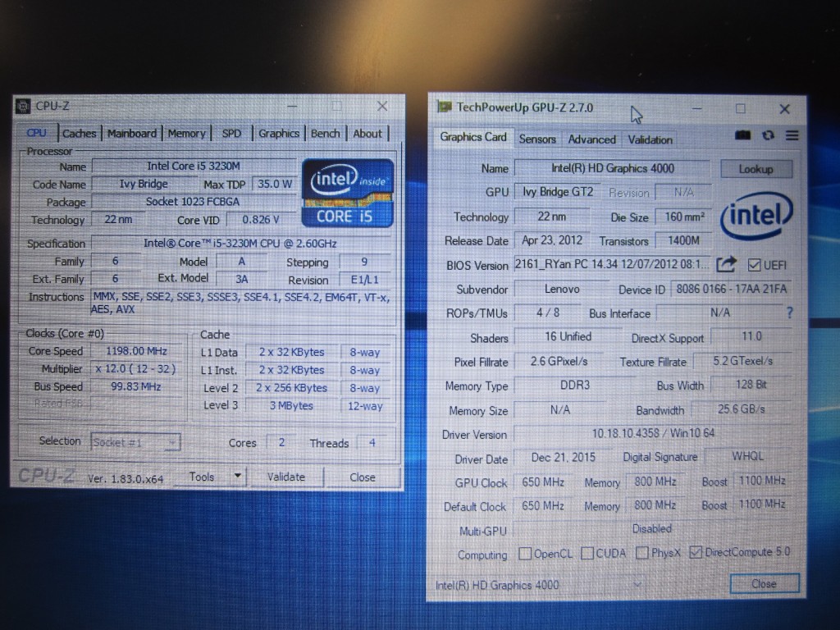This screenshot has height=630, width=840.
Task: Open the GPU selector dropdown Intel(R) HD Graphics 4000
Action: click(538, 584)
